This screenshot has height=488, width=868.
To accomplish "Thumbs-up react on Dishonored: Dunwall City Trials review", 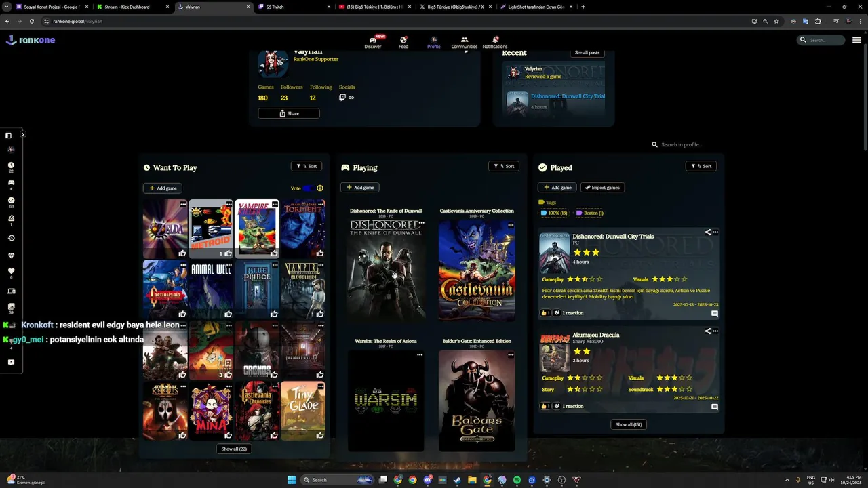I will coord(545,313).
